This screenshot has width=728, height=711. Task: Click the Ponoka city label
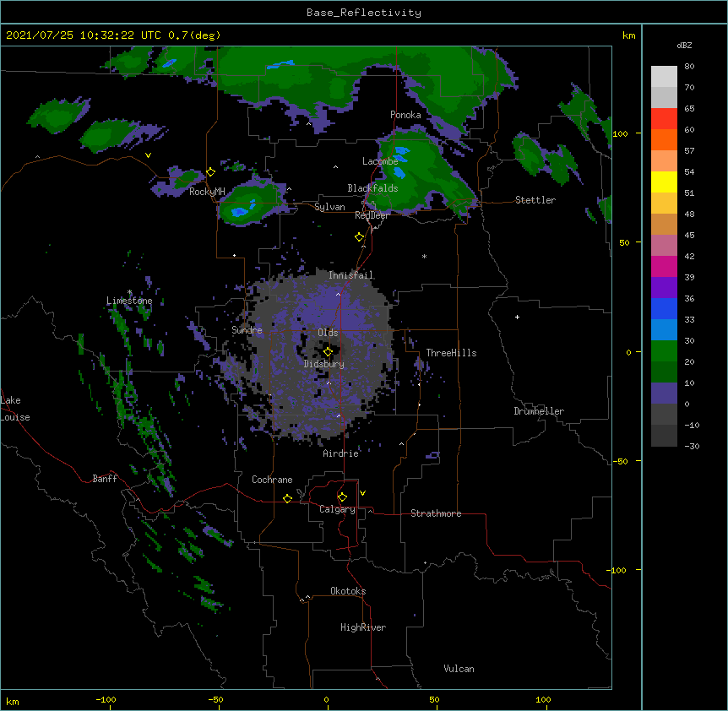pos(405,115)
